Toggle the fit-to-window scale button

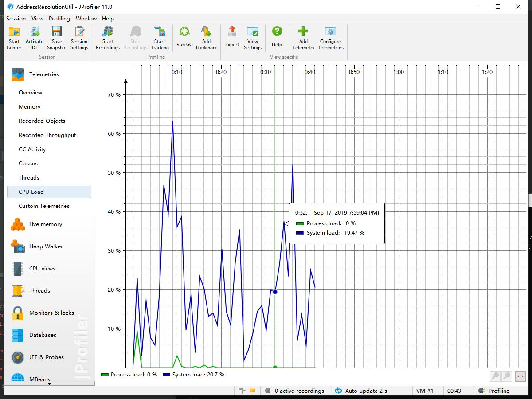pyautogui.click(x=520, y=376)
